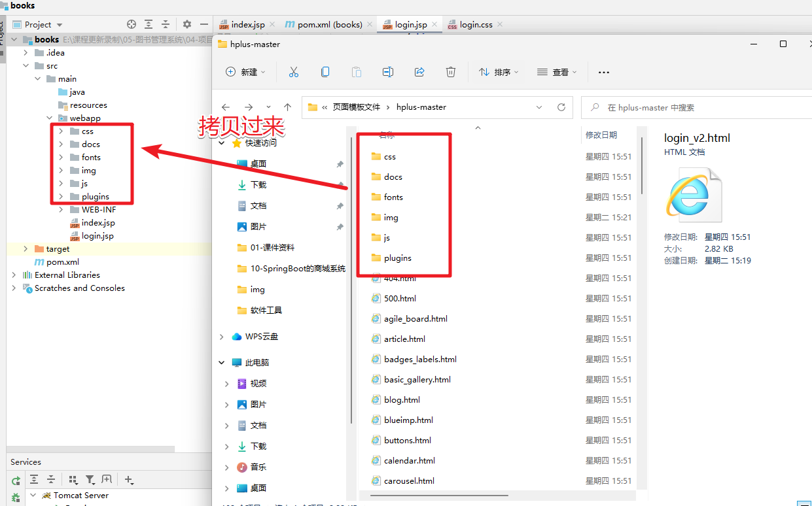Expand all items in Project panel toolbar
This screenshot has height=506, width=812.
pos(149,24)
